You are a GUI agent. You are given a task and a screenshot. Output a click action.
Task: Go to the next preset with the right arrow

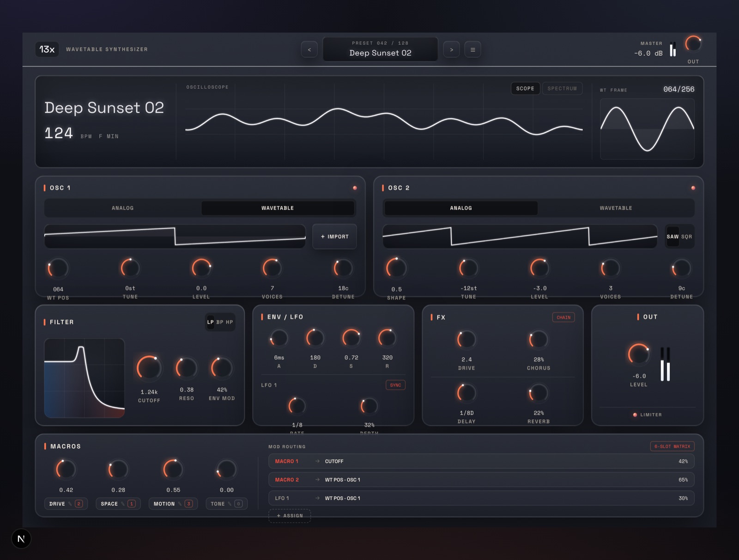(451, 49)
